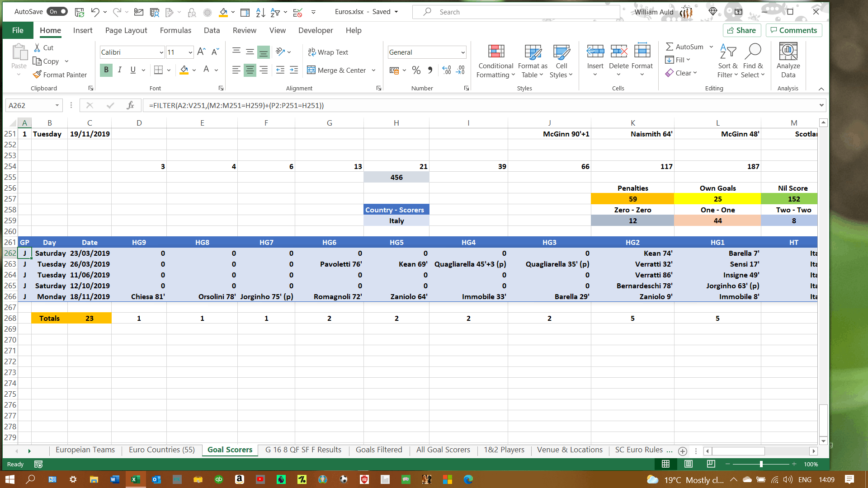Toggle Bold formatting

click(106, 70)
